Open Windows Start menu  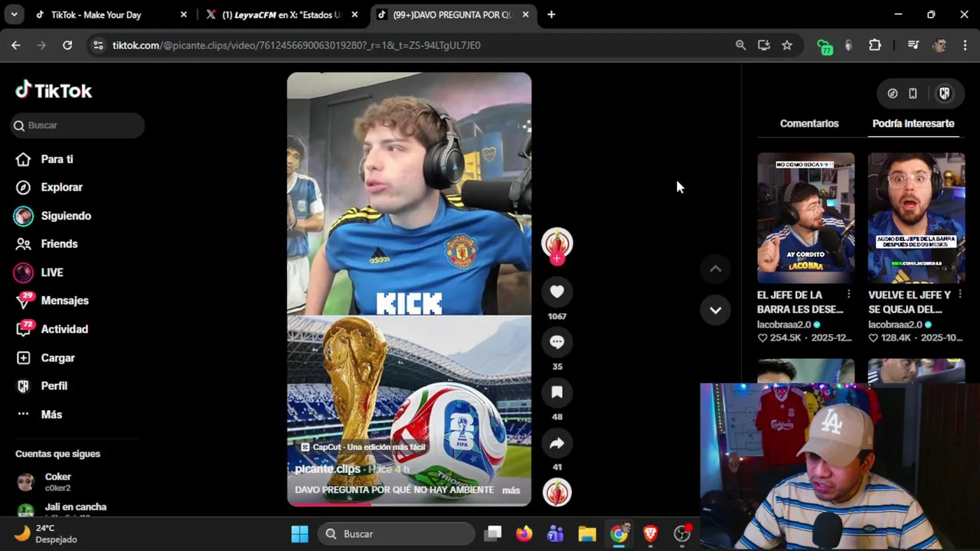(299, 533)
